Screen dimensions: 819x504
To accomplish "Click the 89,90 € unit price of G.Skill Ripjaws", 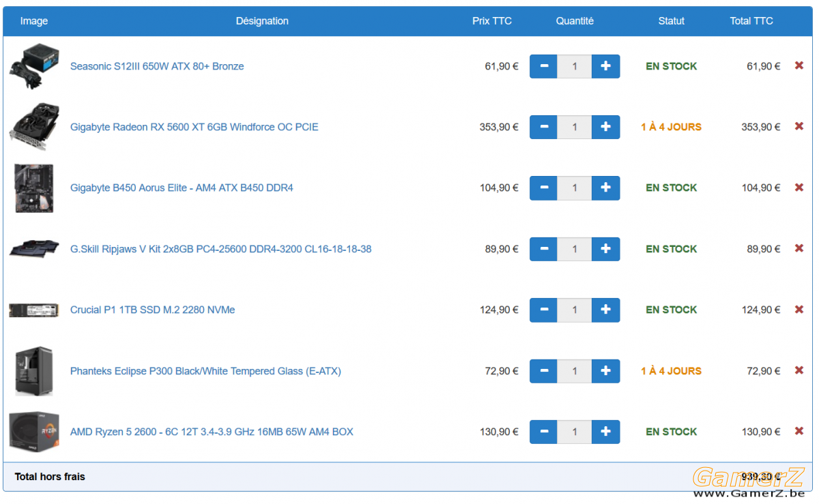I will pos(502,249).
